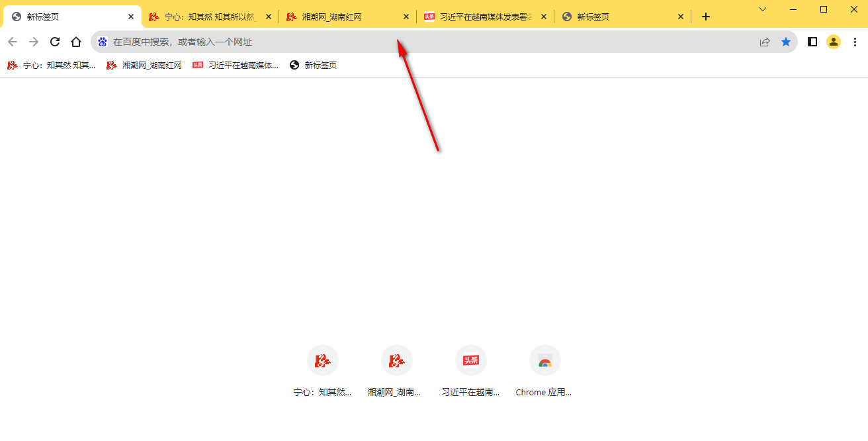Close the 湘潮网_湖南红网 tab
The height and width of the screenshot is (441, 868).
click(x=406, y=17)
